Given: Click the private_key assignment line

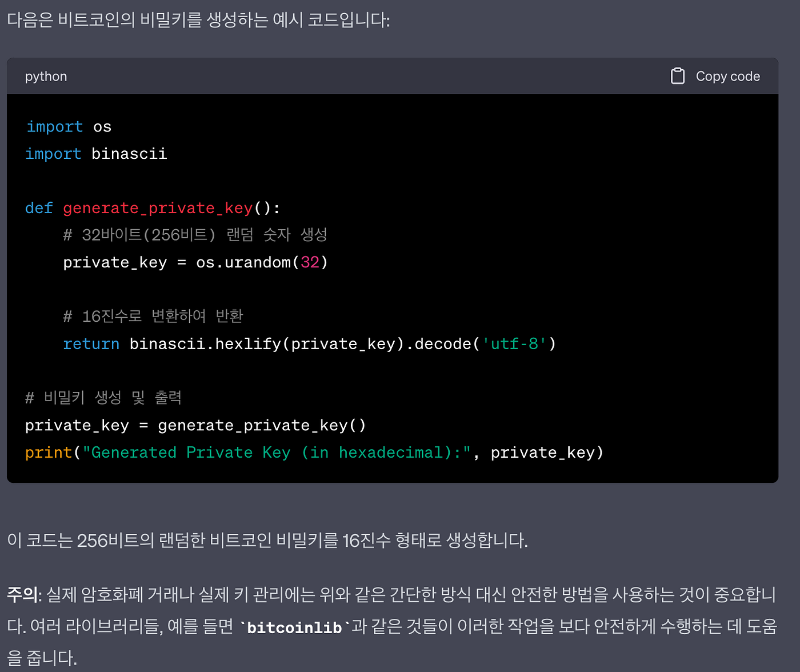Looking at the screenshot, I should point(194,425).
